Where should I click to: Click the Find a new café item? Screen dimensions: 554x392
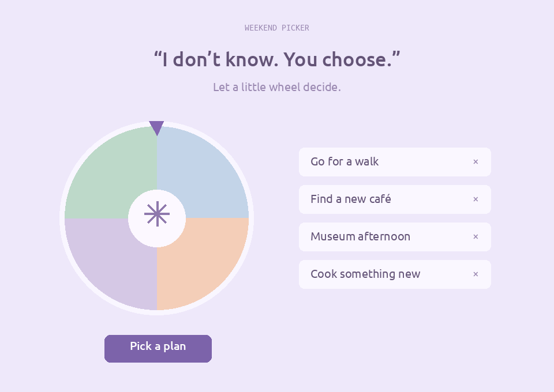[395, 199]
